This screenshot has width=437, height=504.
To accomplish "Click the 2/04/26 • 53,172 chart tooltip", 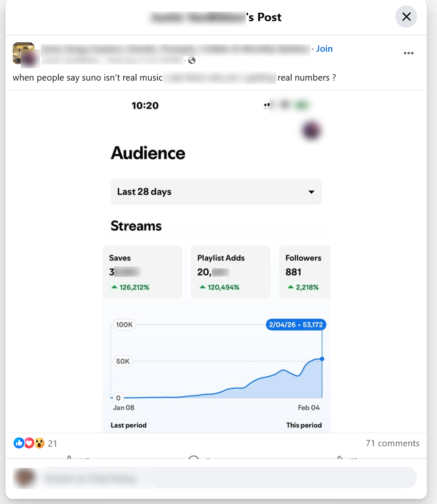I will point(296,325).
